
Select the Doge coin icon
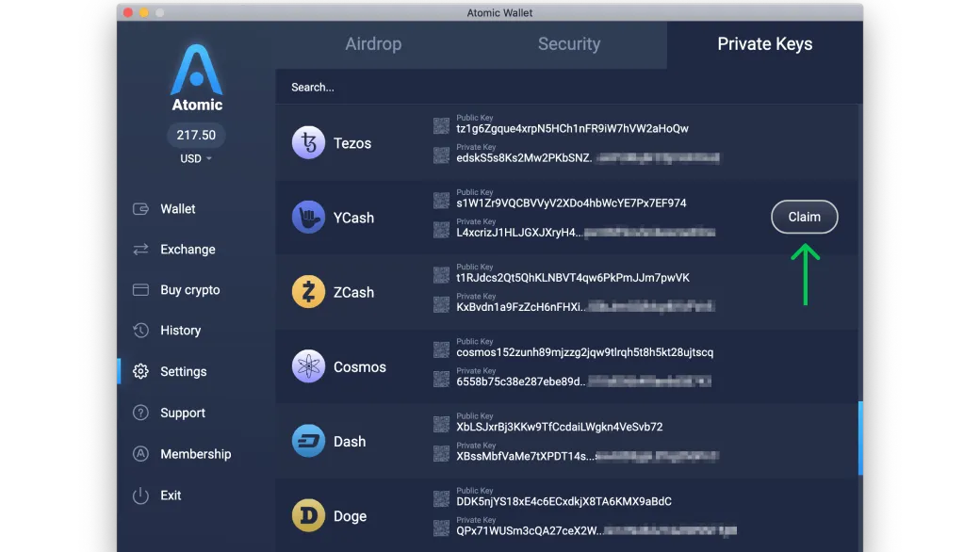pyautogui.click(x=308, y=516)
